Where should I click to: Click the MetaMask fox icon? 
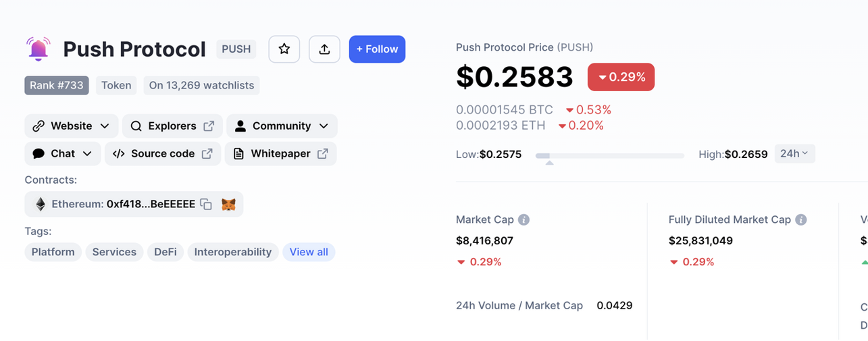[x=229, y=204]
